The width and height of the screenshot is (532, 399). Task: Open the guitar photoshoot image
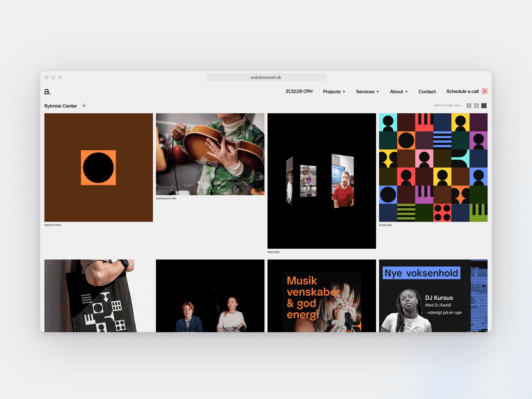[210, 154]
